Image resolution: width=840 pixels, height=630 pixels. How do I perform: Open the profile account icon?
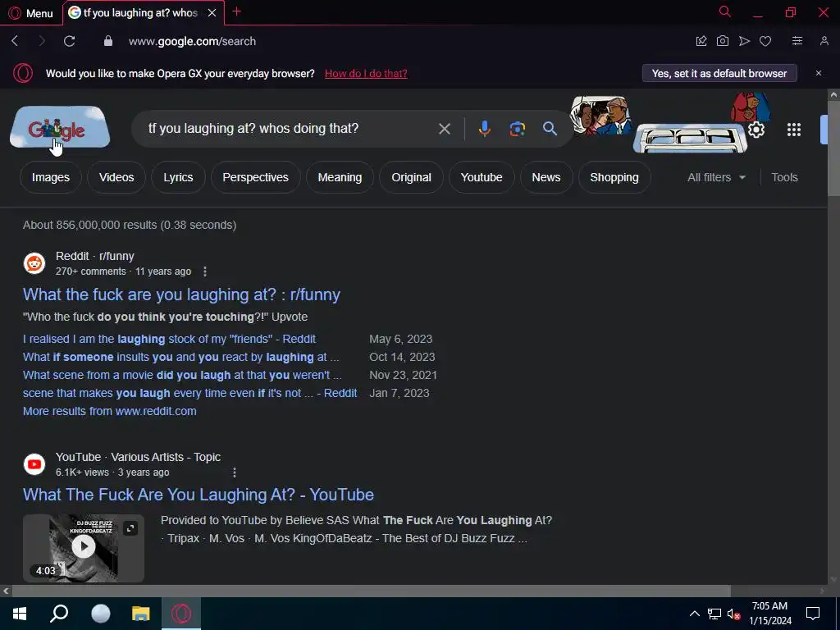[x=824, y=41]
